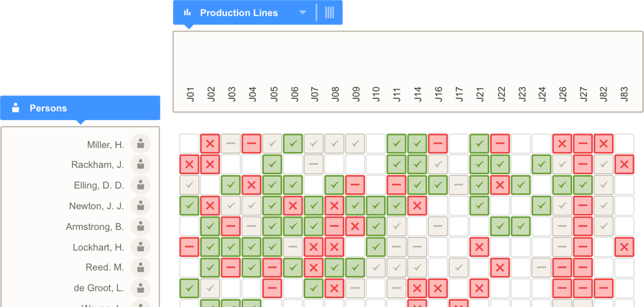The width and height of the screenshot is (644, 307).
Task: Toggle Newton, J. J. cell for line J01
Action: [x=189, y=205]
